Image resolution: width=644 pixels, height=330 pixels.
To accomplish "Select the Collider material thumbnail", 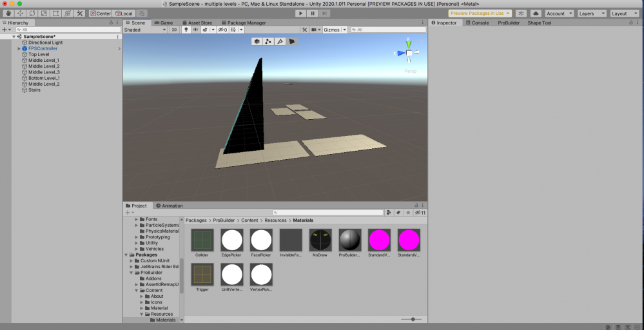I will [202, 240].
